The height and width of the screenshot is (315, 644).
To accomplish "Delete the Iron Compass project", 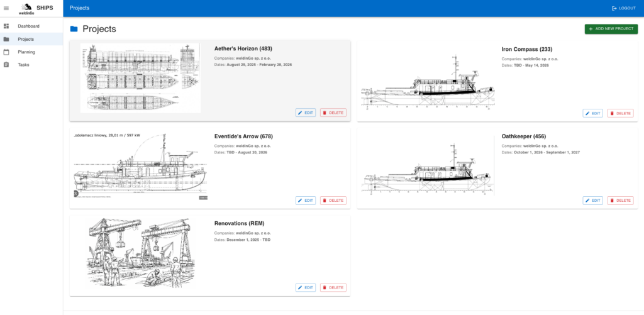I will click(620, 113).
